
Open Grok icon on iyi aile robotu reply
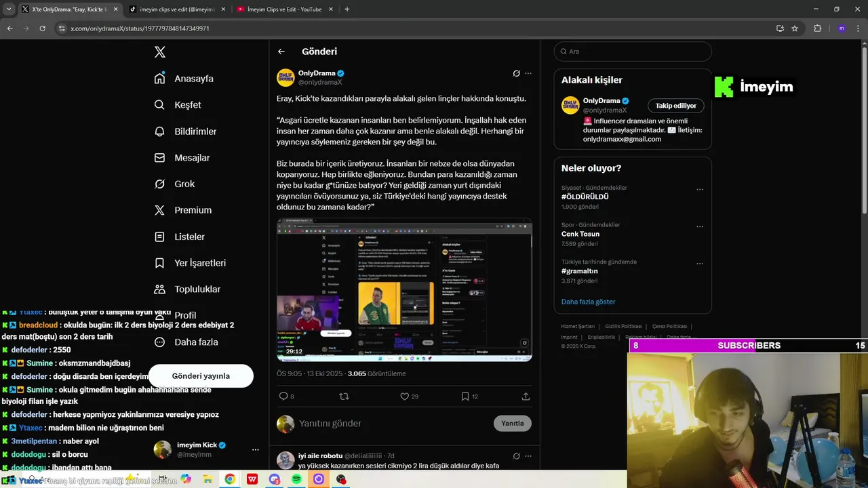click(516, 456)
